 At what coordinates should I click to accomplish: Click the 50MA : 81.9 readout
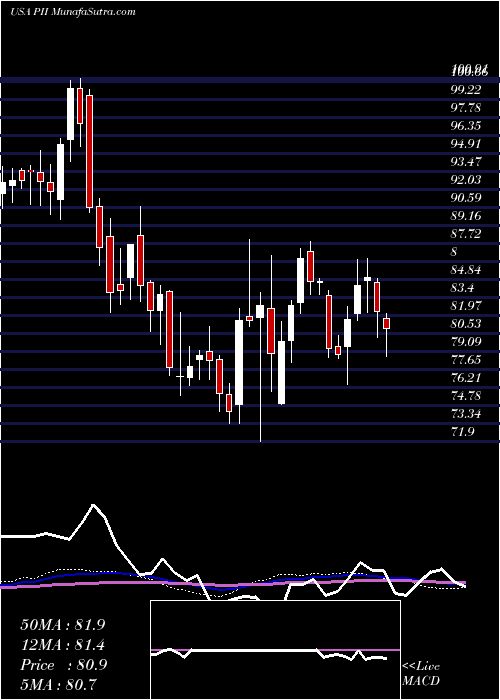tap(63, 624)
